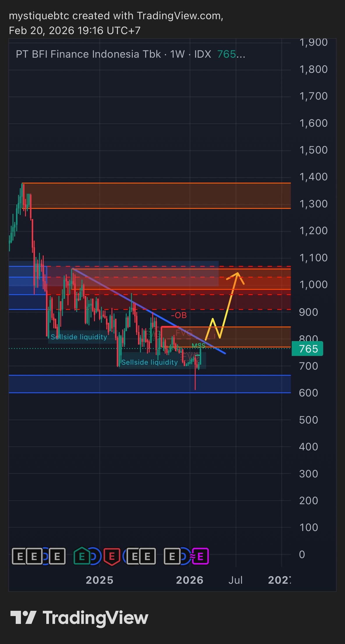Click the green upward earnings E marker
345x644 pixels.
(82, 556)
